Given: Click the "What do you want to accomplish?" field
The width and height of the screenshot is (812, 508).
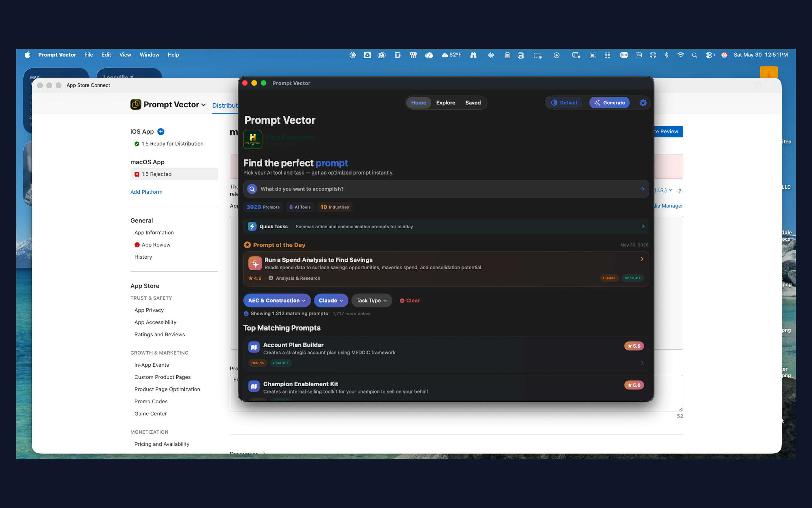Looking at the screenshot, I should point(446,189).
